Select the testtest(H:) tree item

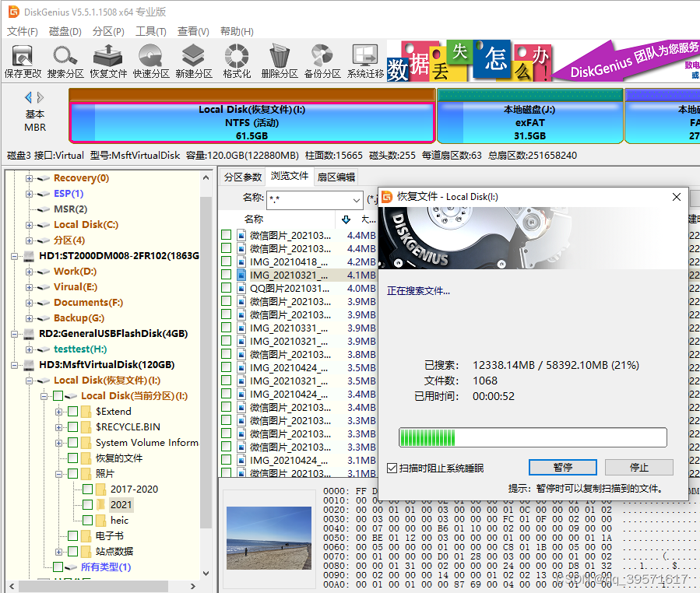[x=80, y=349]
